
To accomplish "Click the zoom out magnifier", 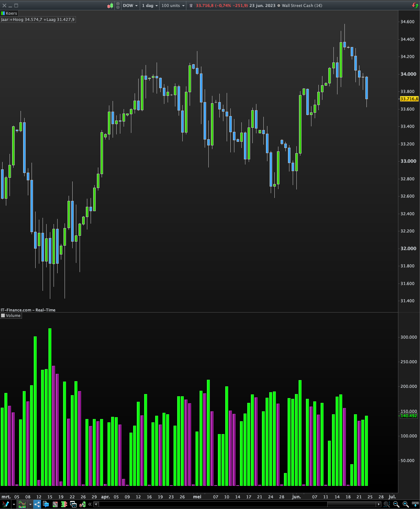I will click(396, 504).
